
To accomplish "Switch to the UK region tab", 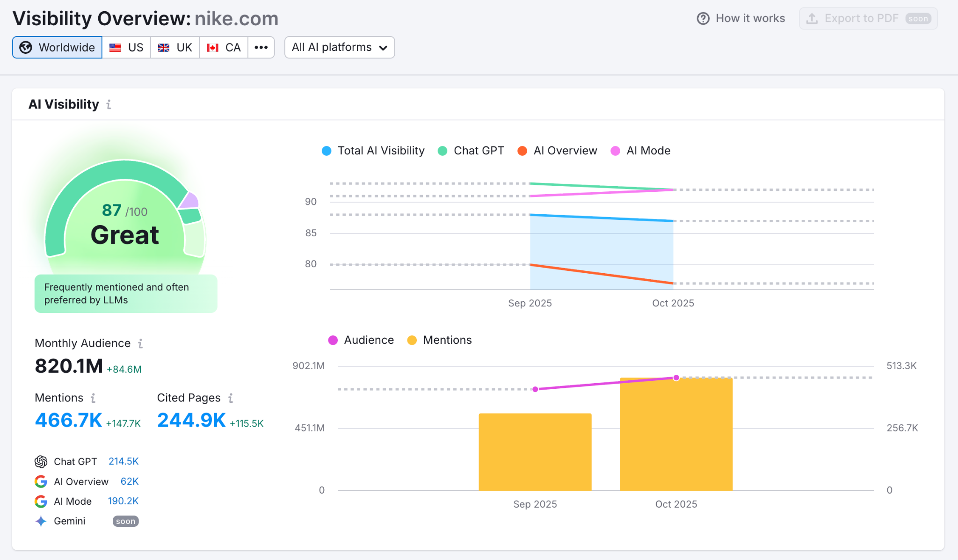I will pyautogui.click(x=175, y=47).
